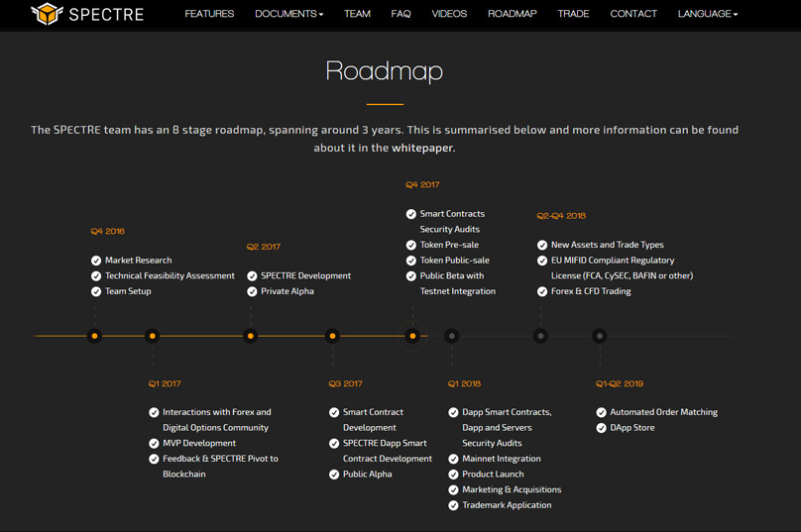Open the FAQ nav item
The image size is (801, 532).
coord(401,14)
